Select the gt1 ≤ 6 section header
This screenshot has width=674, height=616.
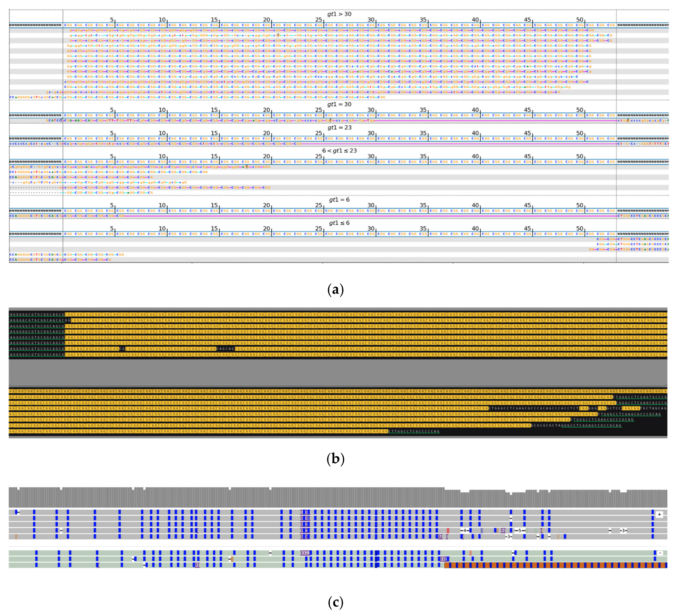pos(339,223)
